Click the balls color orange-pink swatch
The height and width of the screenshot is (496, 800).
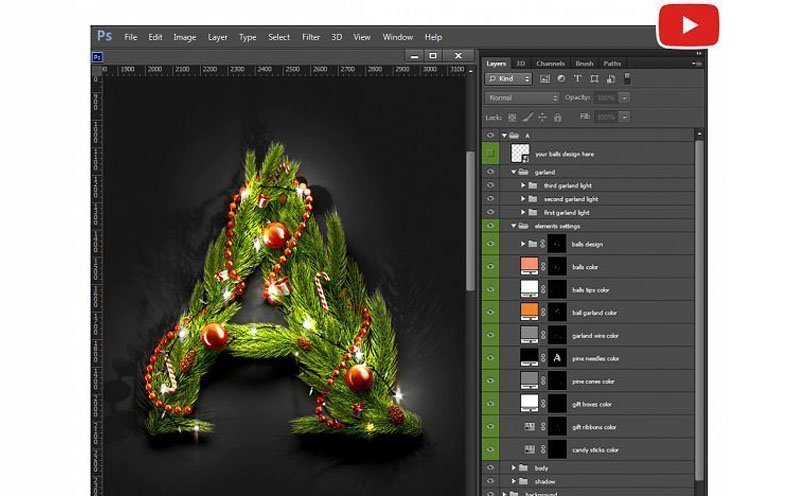point(529,266)
